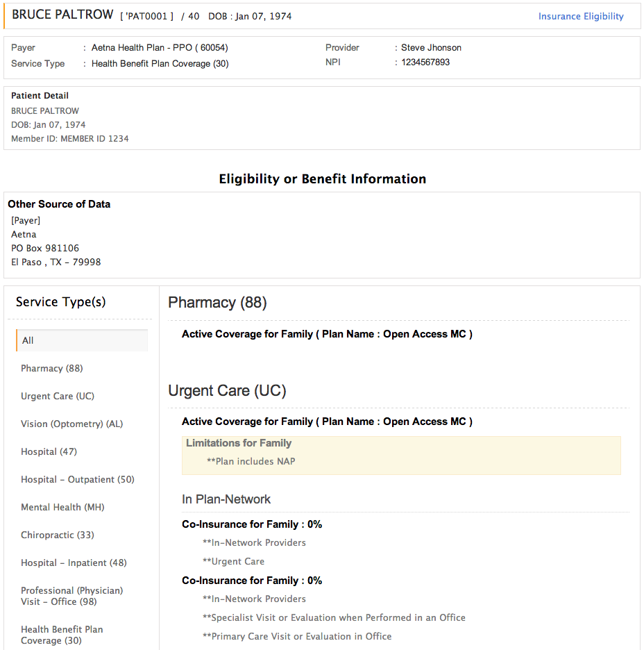Select Professional Physician Visit - Office (98)
This screenshot has height=650, width=644.
71,596
